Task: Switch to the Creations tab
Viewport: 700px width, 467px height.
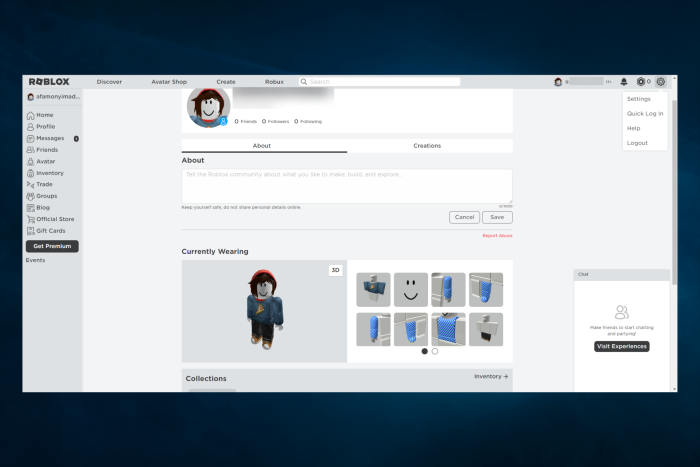Action: tap(427, 146)
